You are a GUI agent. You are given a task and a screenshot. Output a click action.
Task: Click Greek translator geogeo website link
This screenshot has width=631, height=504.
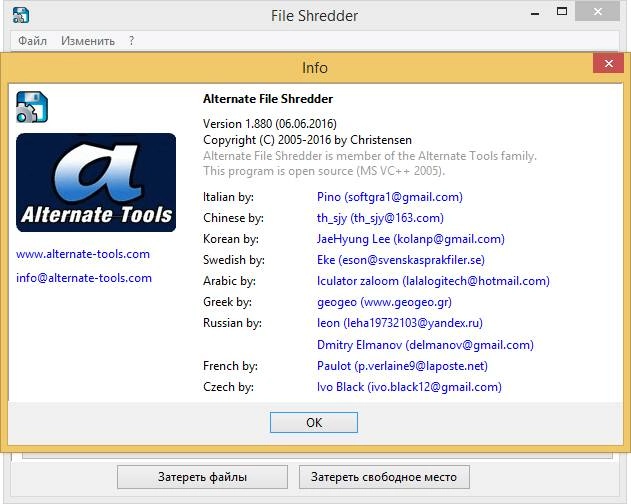pos(384,302)
